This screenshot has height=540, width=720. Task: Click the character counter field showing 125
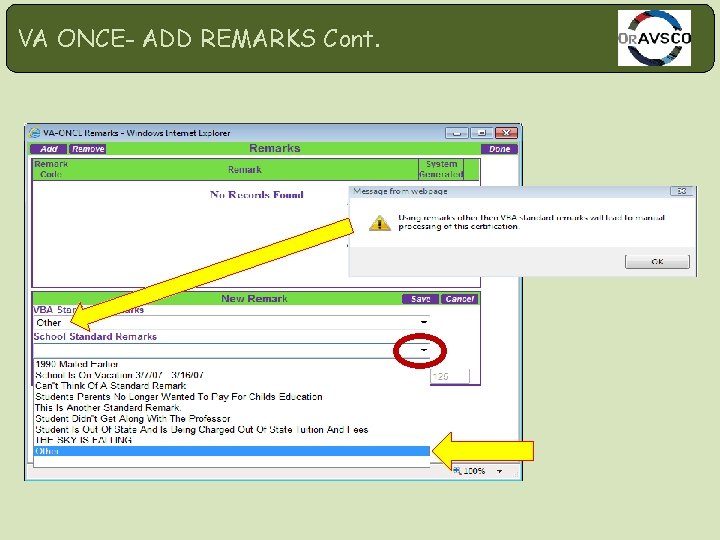(450, 377)
